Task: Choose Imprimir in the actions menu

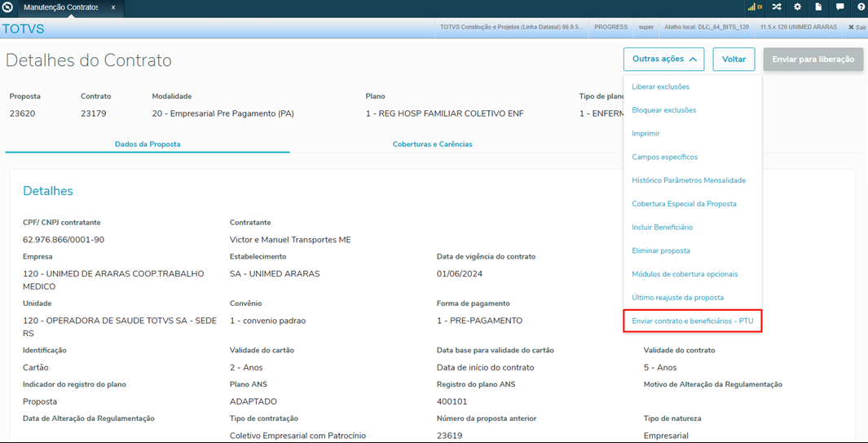Action: pos(645,134)
